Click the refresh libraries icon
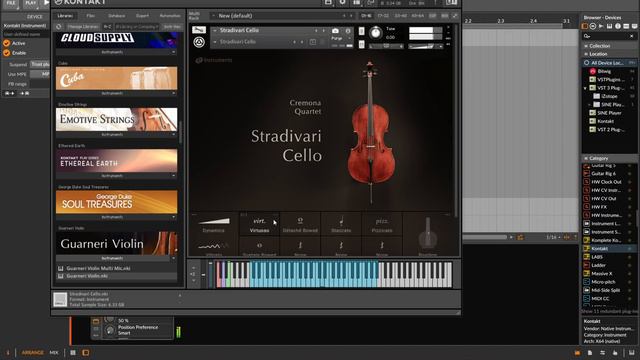 (x=59, y=27)
